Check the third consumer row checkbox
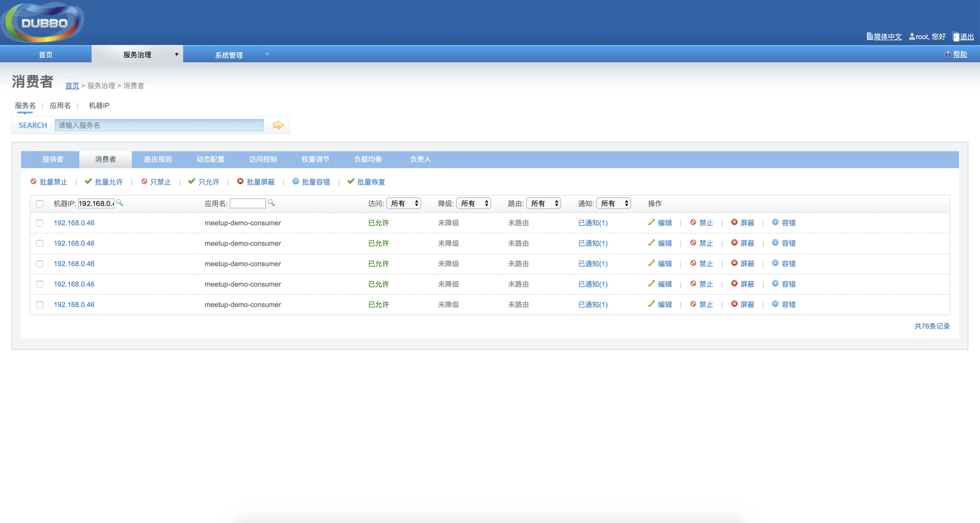The image size is (980, 523). [x=40, y=264]
